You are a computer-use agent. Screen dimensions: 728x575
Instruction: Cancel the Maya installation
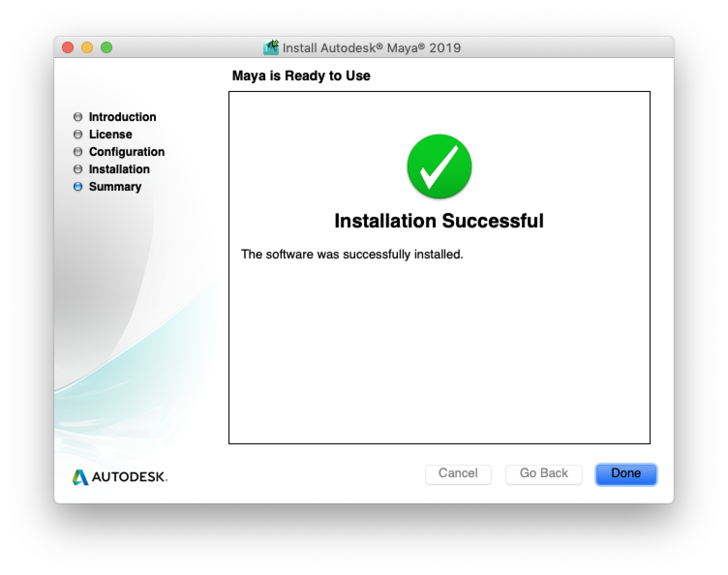458,474
